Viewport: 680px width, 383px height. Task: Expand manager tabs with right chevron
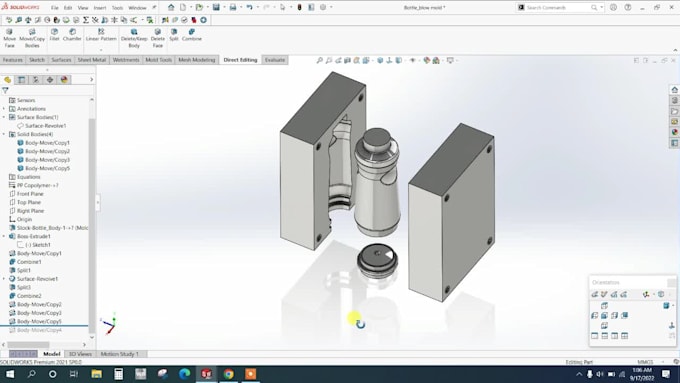tap(92, 80)
